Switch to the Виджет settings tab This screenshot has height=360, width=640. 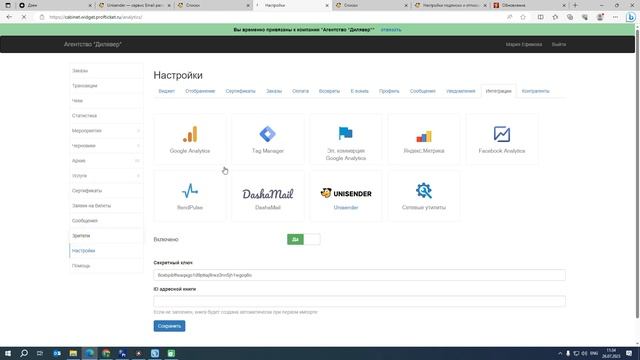(167, 91)
